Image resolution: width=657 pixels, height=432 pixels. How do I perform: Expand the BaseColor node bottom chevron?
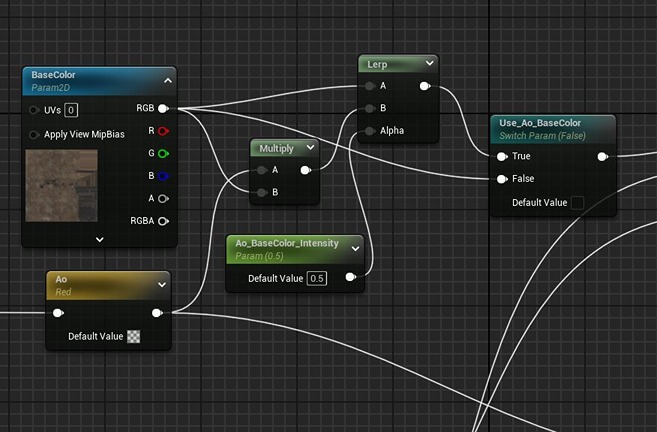click(x=100, y=240)
